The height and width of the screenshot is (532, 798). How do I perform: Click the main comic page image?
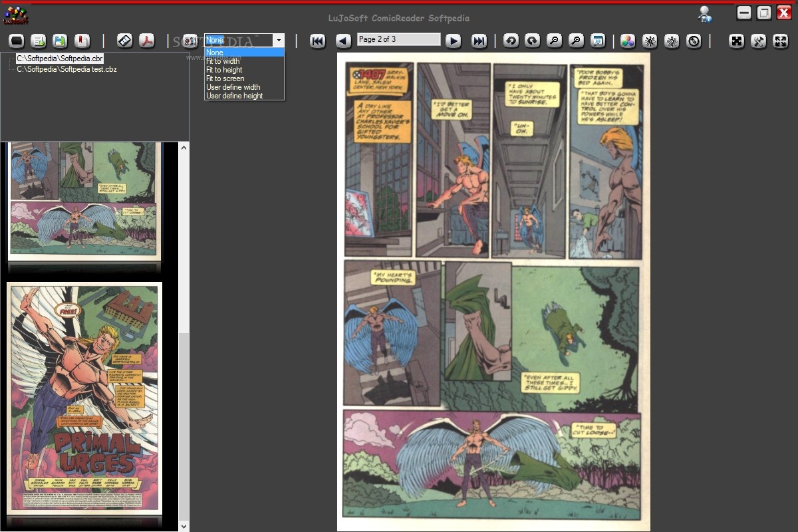pyautogui.click(x=493, y=292)
